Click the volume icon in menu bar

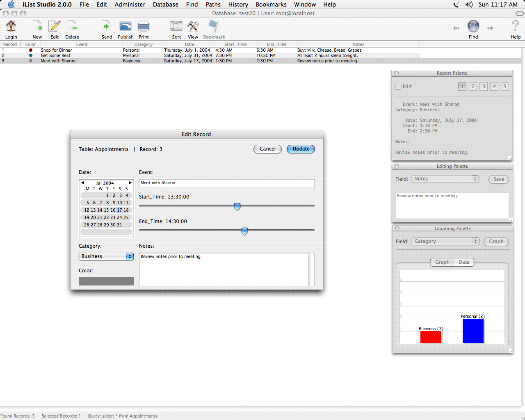[x=469, y=5]
